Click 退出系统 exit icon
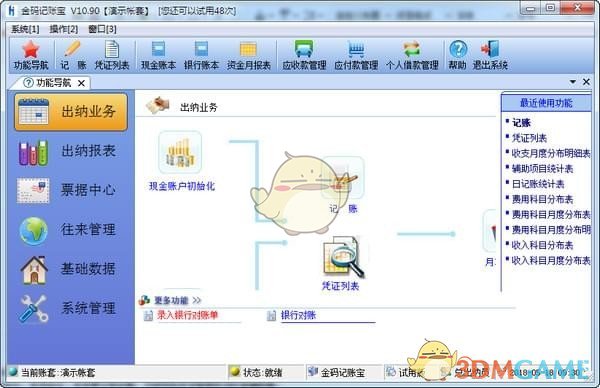 point(490,56)
